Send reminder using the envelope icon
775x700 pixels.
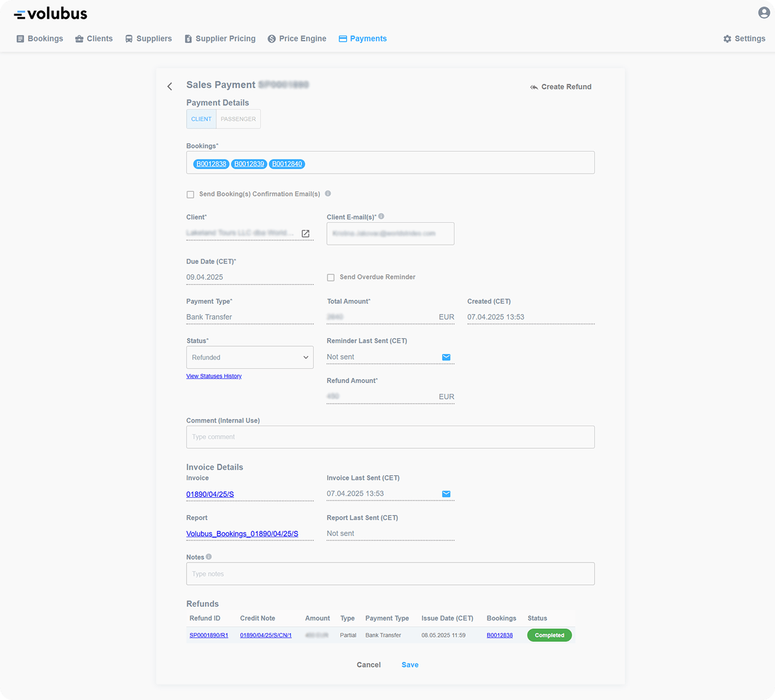point(446,357)
